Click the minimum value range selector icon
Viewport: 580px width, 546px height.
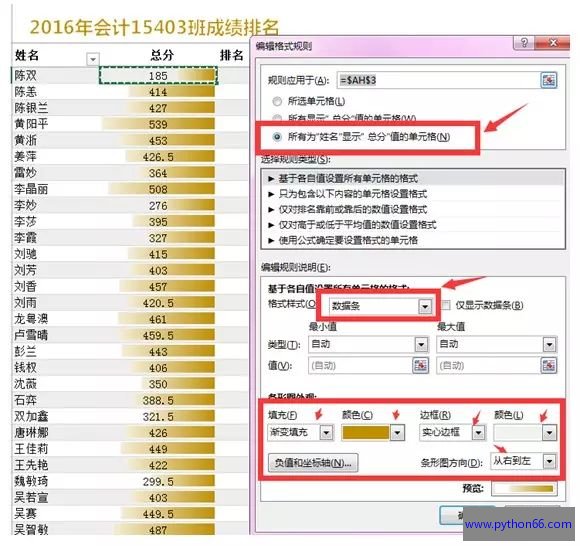point(421,365)
